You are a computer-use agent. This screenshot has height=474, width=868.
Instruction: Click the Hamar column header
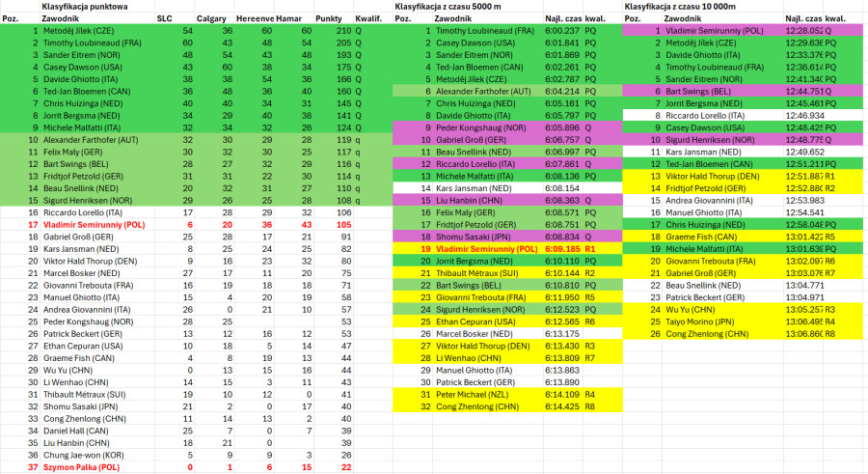click(x=290, y=18)
